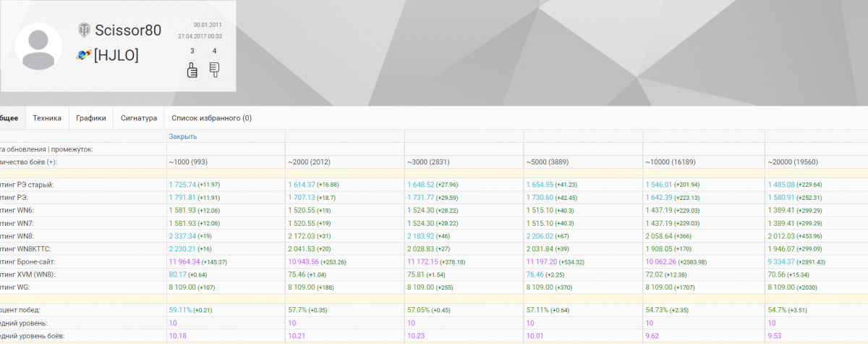The width and height of the screenshot is (868, 344).
Task: Click the value 2 206.02
Action: (x=540, y=236)
